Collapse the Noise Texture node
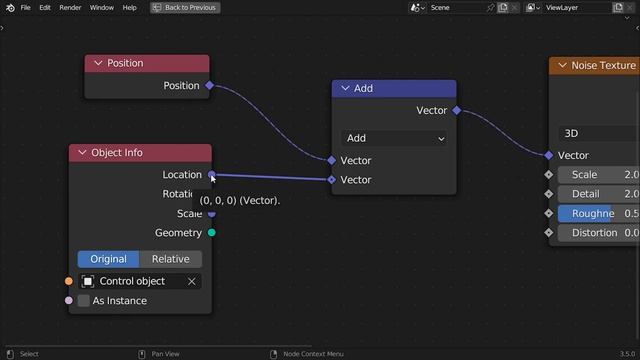The width and height of the screenshot is (640, 360). tap(562, 66)
